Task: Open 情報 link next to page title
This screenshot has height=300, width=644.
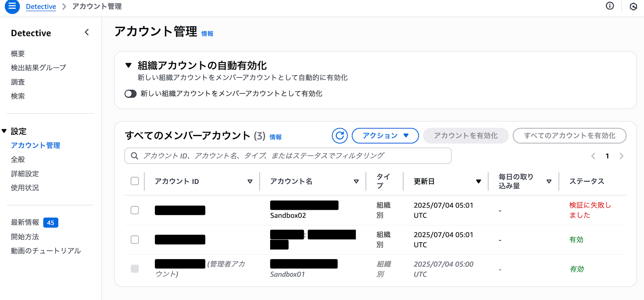Action: [x=207, y=33]
